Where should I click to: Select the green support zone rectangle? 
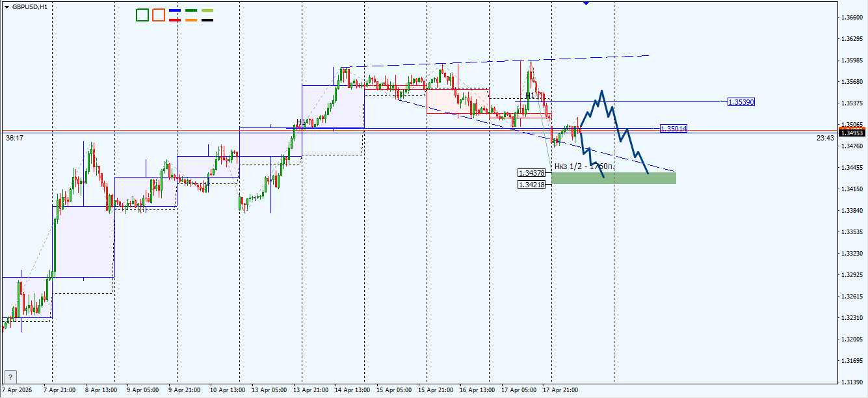pyautogui.click(x=614, y=178)
